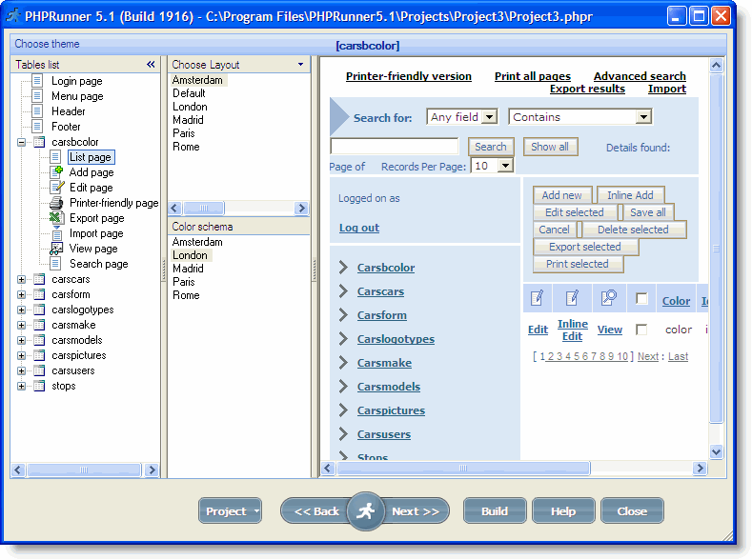This screenshot has width=752, height=560.
Task: Select the Madrid layout
Action: pos(188,120)
